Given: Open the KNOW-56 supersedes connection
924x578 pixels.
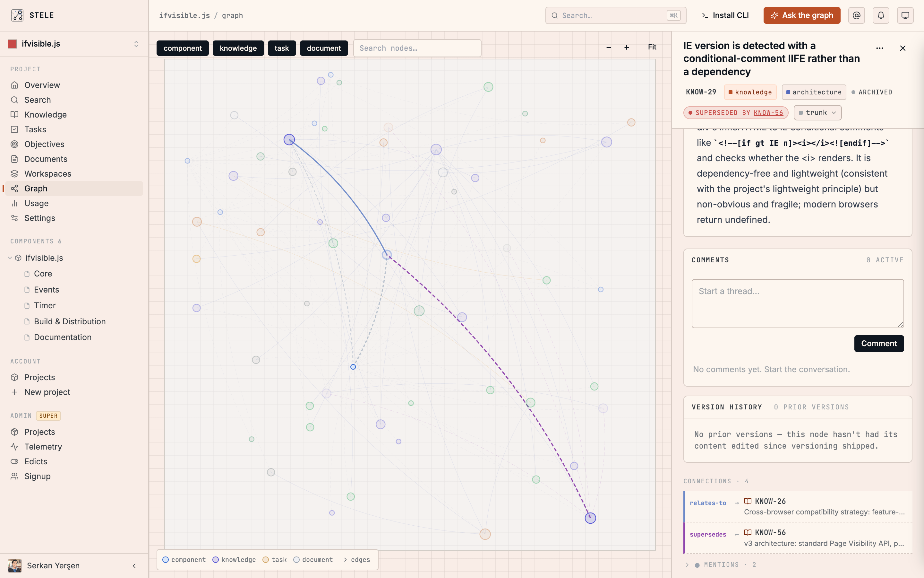Looking at the screenshot, I should click(798, 538).
